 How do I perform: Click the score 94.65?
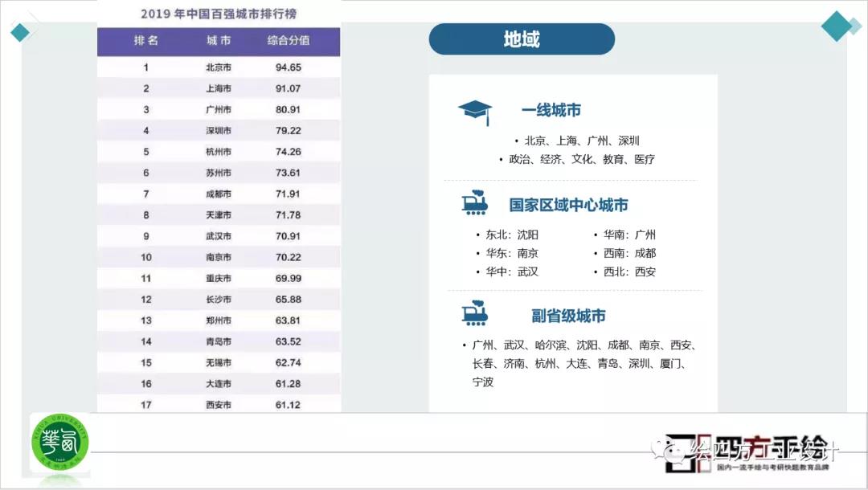click(289, 67)
